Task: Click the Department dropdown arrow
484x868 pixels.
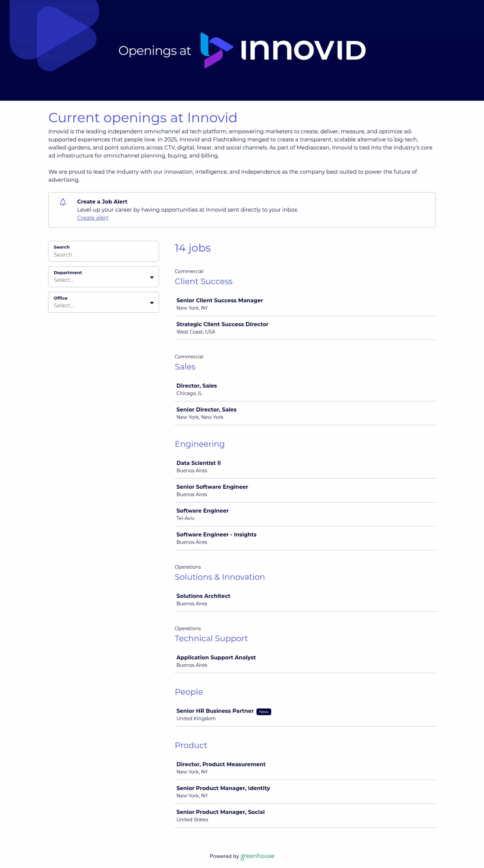Action: pyautogui.click(x=152, y=277)
